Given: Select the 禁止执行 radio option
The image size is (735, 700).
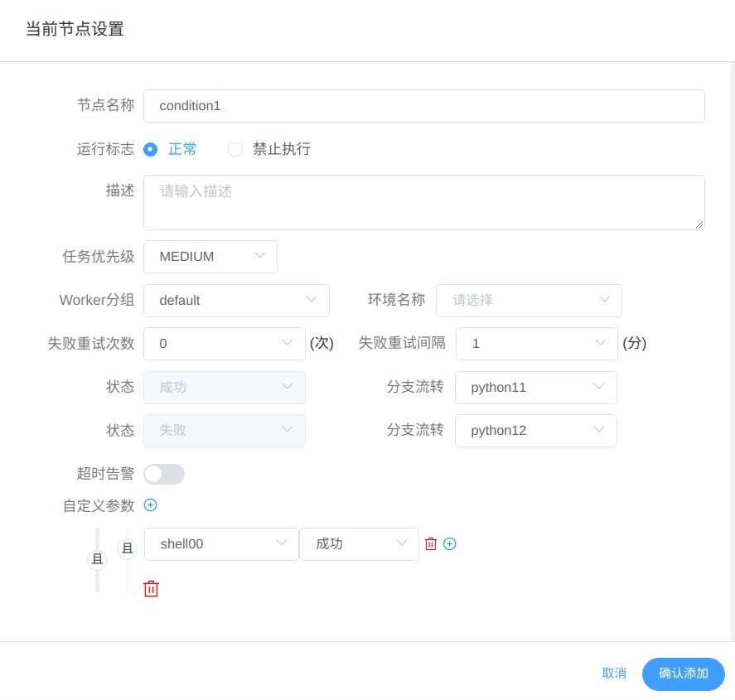Looking at the screenshot, I should [235, 149].
